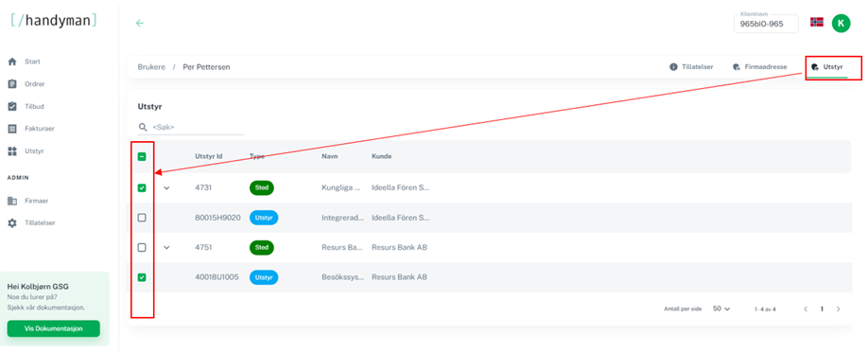Click the Sted badge for row 4731
868x353 pixels.
click(x=261, y=188)
